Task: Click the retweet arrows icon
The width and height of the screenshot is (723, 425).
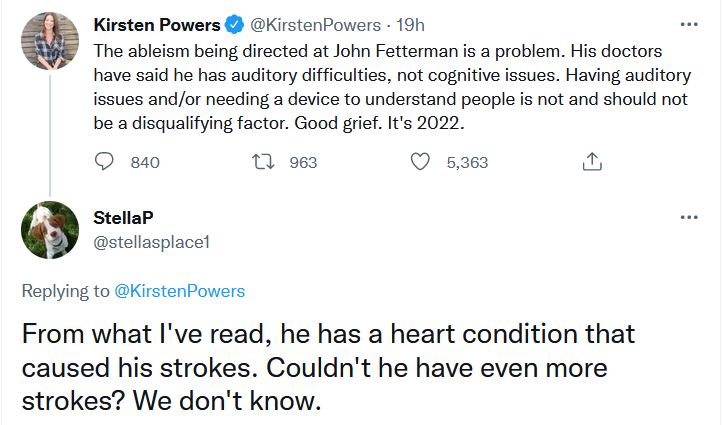Action: [x=262, y=161]
